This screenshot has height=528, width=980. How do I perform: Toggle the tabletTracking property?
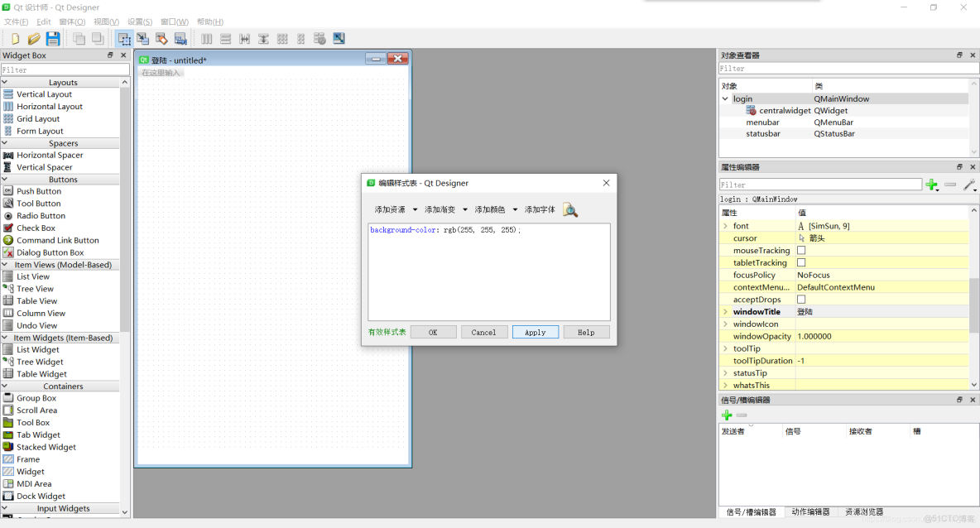coord(800,262)
